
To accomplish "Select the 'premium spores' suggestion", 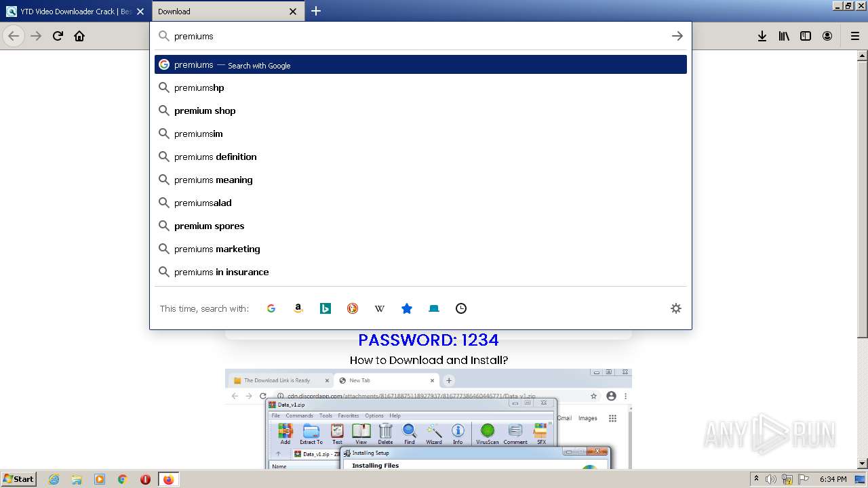I will point(420,226).
